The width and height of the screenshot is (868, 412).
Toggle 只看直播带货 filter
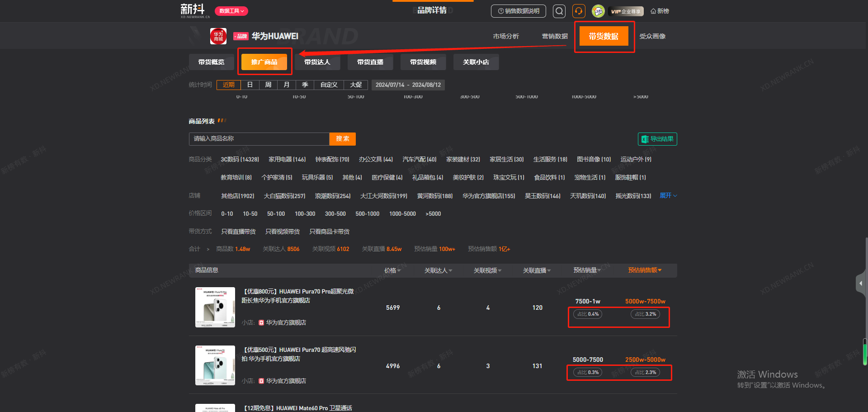238,232
